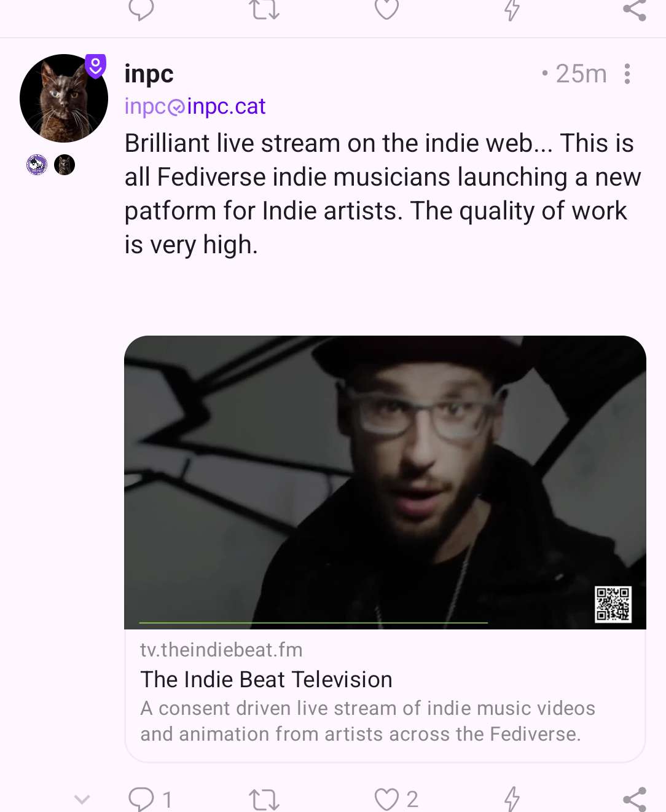Open the tv.theindiebeat.fm domain link
The height and width of the screenshot is (812, 666).
tap(221, 650)
